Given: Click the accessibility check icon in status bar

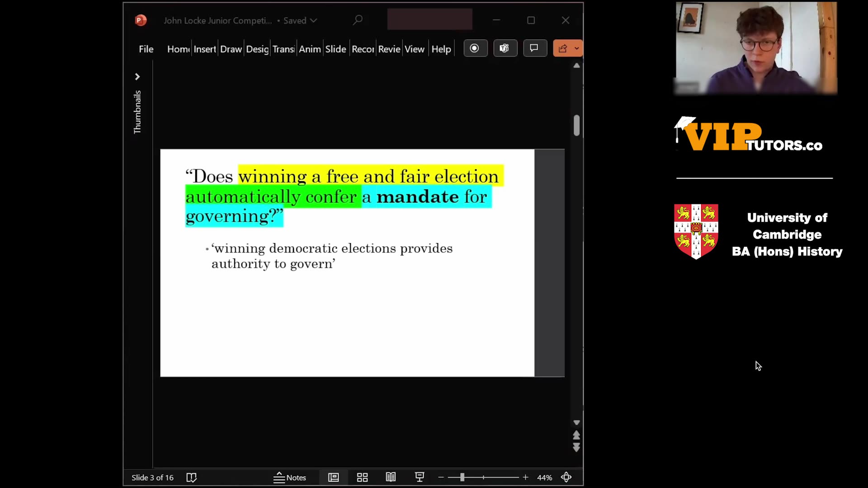Looking at the screenshot, I should coord(192,478).
